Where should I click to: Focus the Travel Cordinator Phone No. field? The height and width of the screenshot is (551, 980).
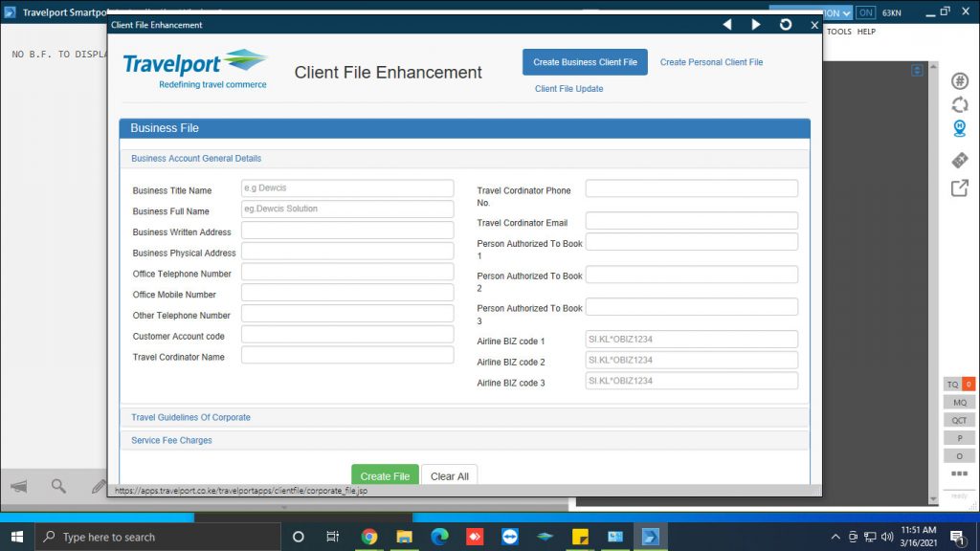(691, 188)
